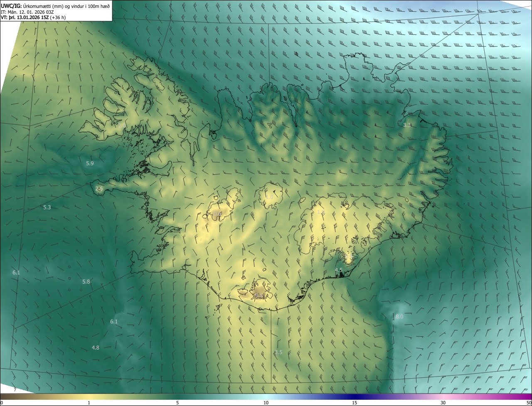Screen dimensions: 532x406
Task: Click the 30 tick on the colorbar
Action: (x=443, y=403)
